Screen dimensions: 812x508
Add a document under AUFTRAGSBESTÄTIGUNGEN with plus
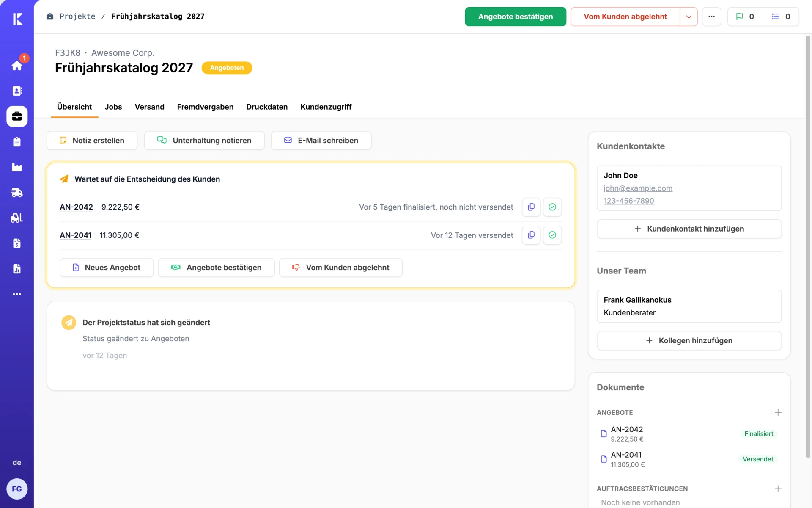click(778, 489)
